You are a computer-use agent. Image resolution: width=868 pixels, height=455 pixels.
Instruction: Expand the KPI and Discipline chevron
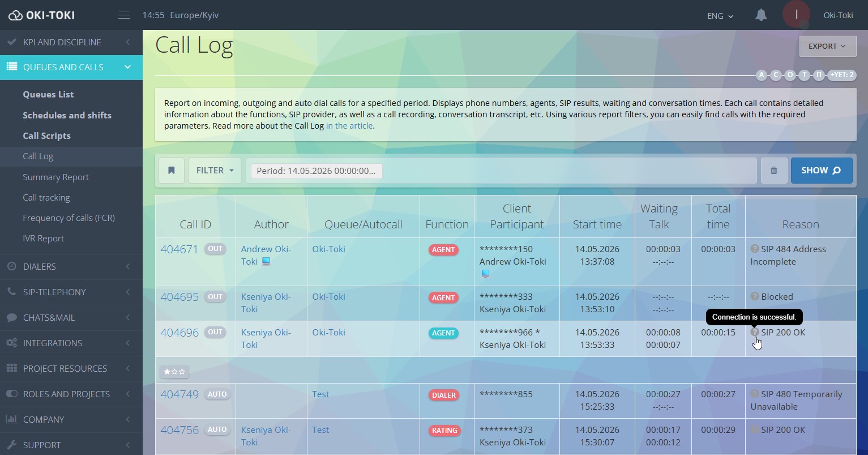(128, 42)
